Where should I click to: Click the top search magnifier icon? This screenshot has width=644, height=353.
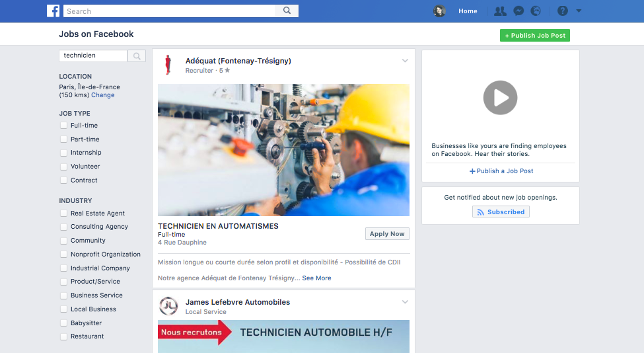tap(287, 11)
